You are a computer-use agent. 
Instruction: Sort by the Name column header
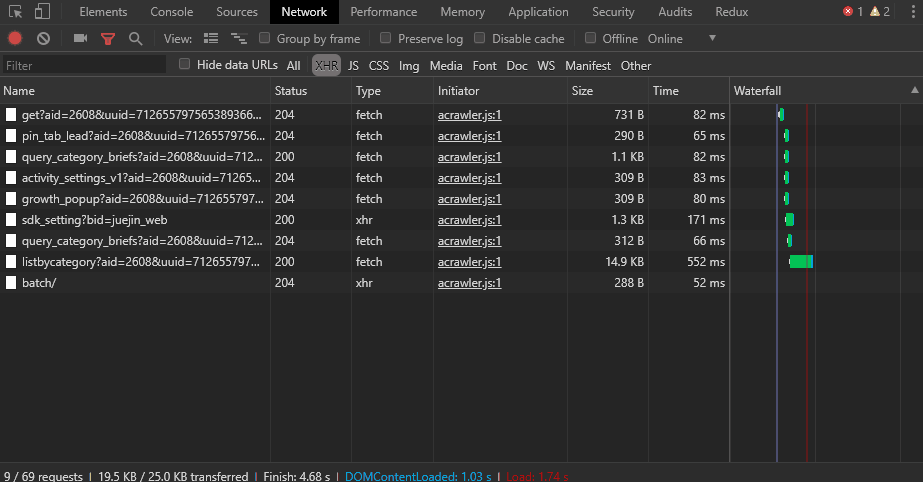pos(135,91)
